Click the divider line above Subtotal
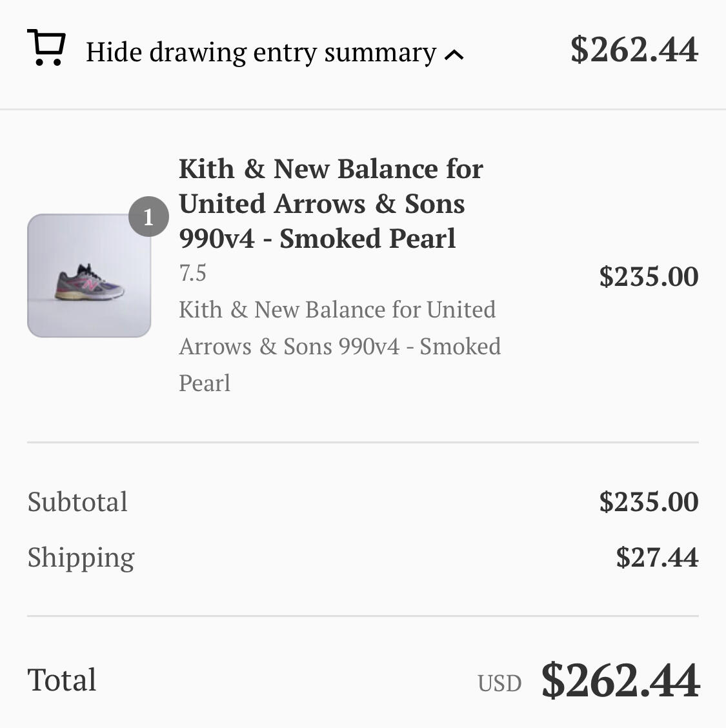 pyautogui.click(x=363, y=443)
